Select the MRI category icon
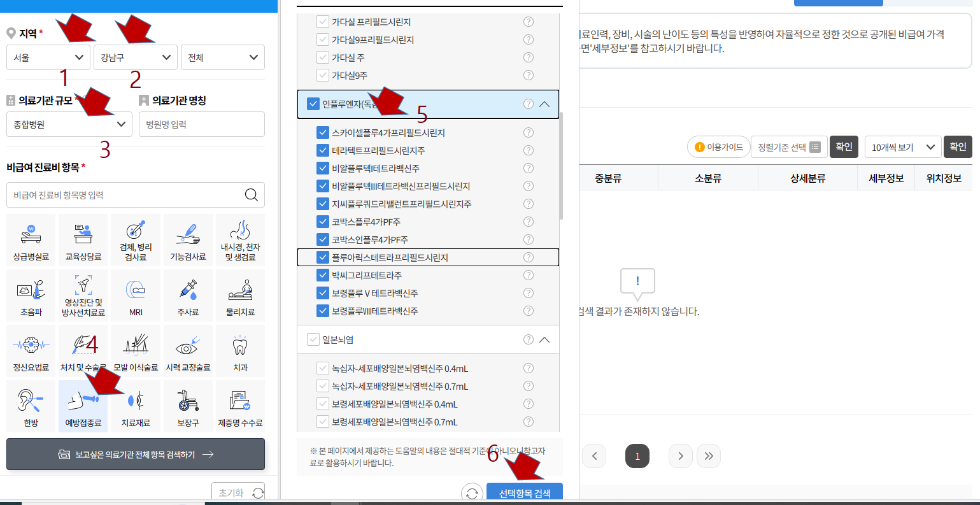The height and width of the screenshot is (505, 980). pyautogui.click(x=135, y=295)
